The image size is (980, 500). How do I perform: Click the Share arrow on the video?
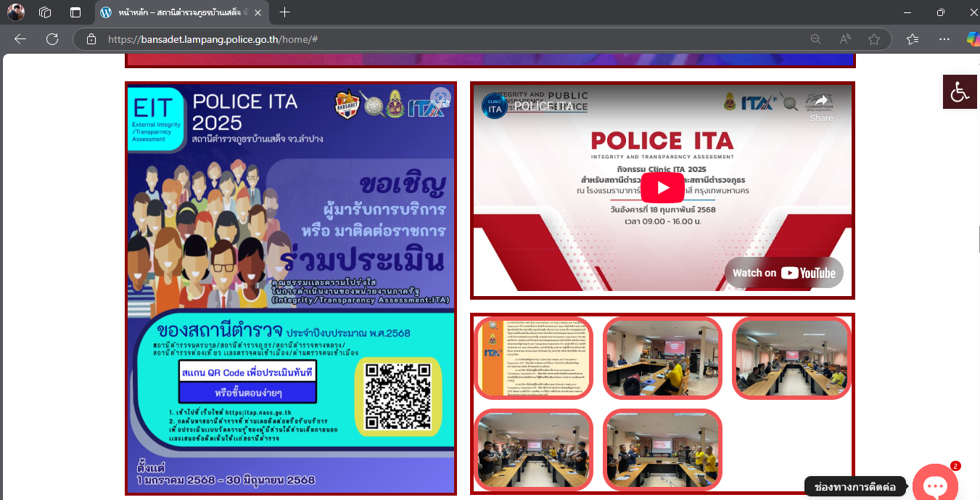click(821, 106)
